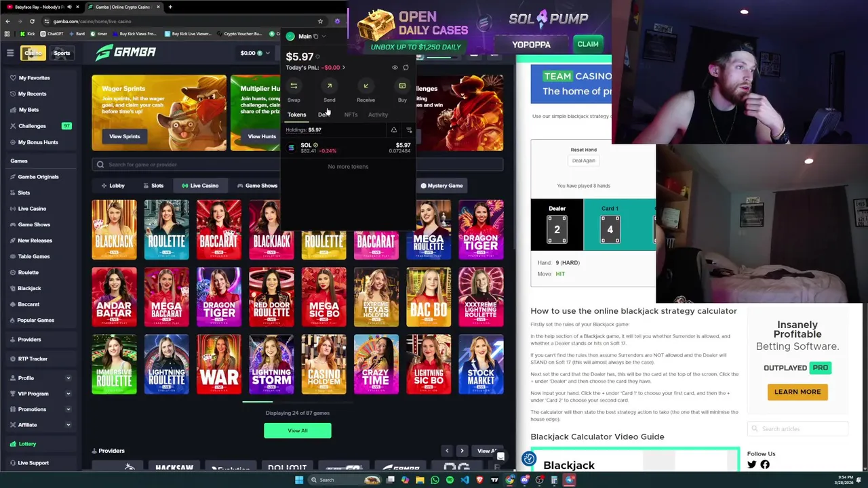The image size is (868, 488).
Task: Expand the Profile sidebar section
Action: (x=68, y=378)
